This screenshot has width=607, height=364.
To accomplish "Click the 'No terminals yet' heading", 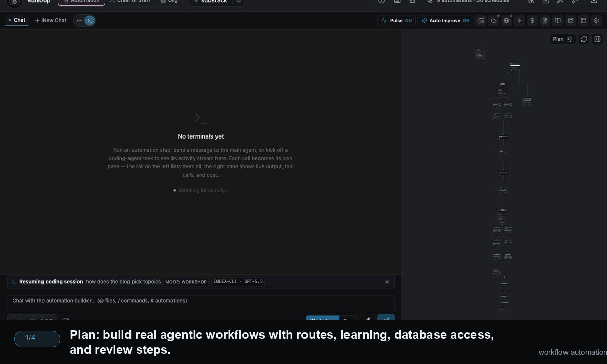I will pos(201,136).
